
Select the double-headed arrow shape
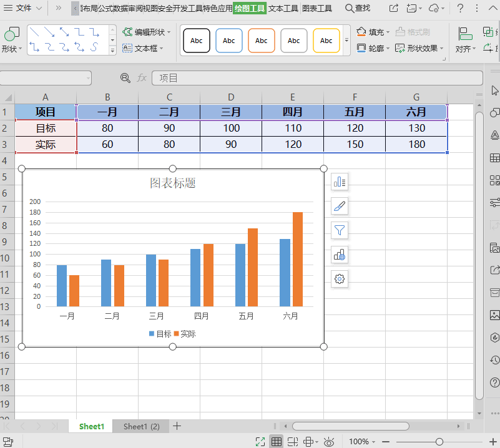[x=64, y=32]
